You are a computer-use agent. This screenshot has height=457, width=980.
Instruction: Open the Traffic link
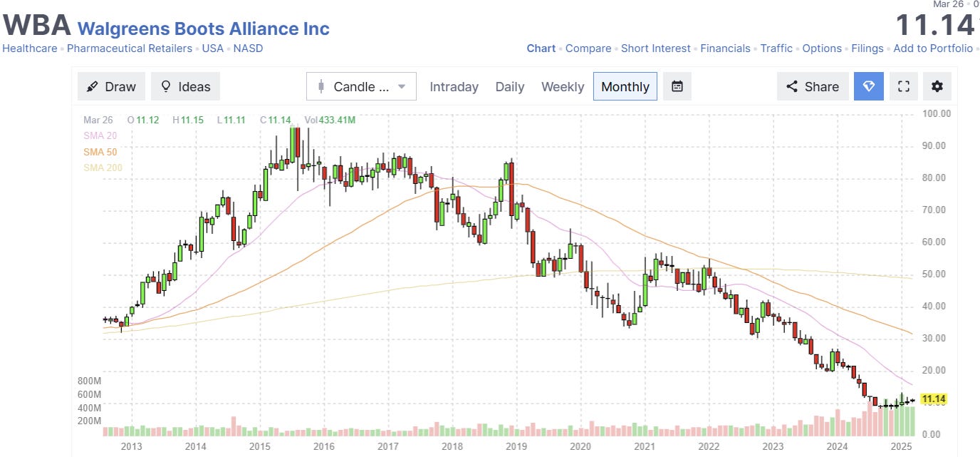[776, 48]
